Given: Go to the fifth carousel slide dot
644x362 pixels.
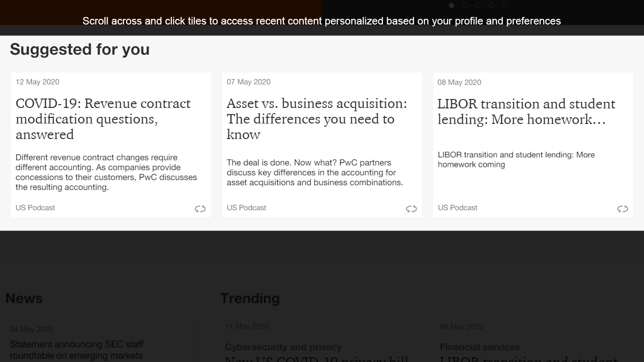Looking at the screenshot, I should (504, 5).
